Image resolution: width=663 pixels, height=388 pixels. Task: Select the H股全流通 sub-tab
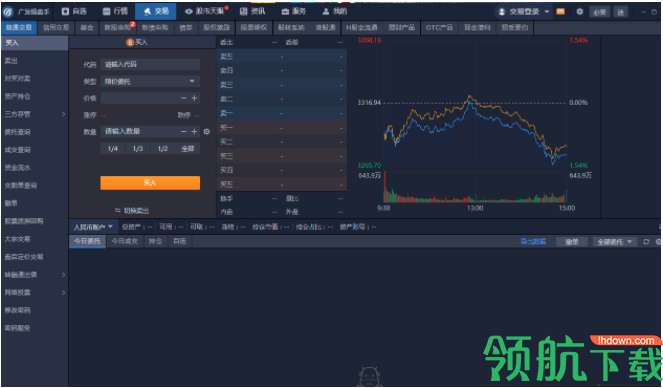click(362, 28)
